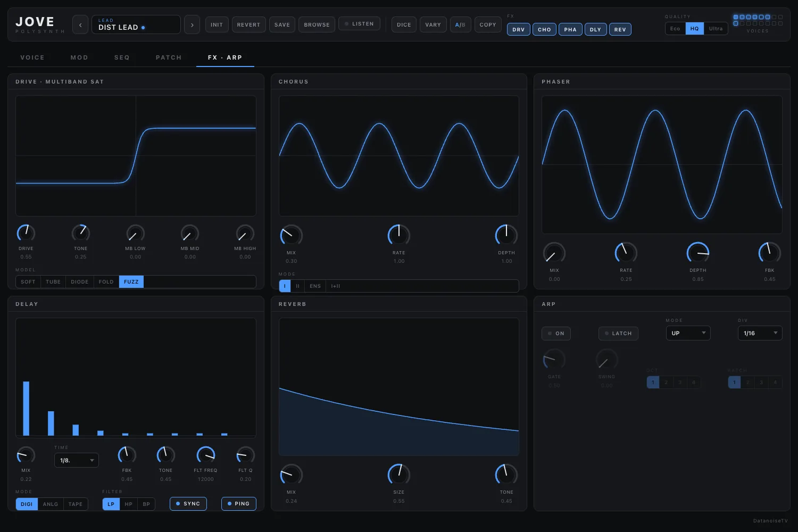Open the preset BROWSE button
This screenshot has width=798, height=532.
click(x=317, y=24)
